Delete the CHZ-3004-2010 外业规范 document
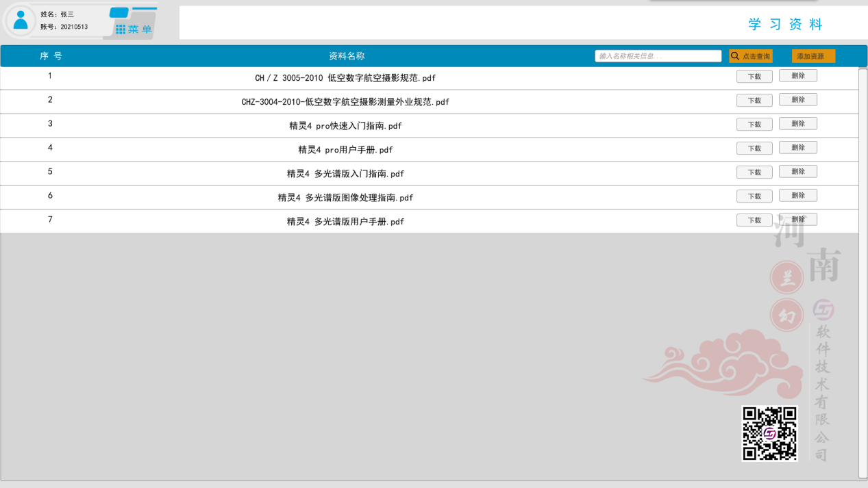The width and height of the screenshot is (868, 488). 797,99
